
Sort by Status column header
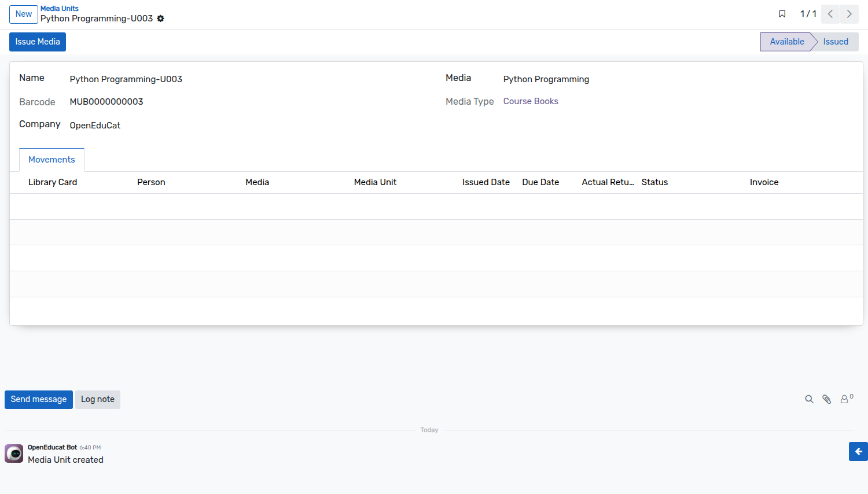pyautogui.click(x=654, y=182)
